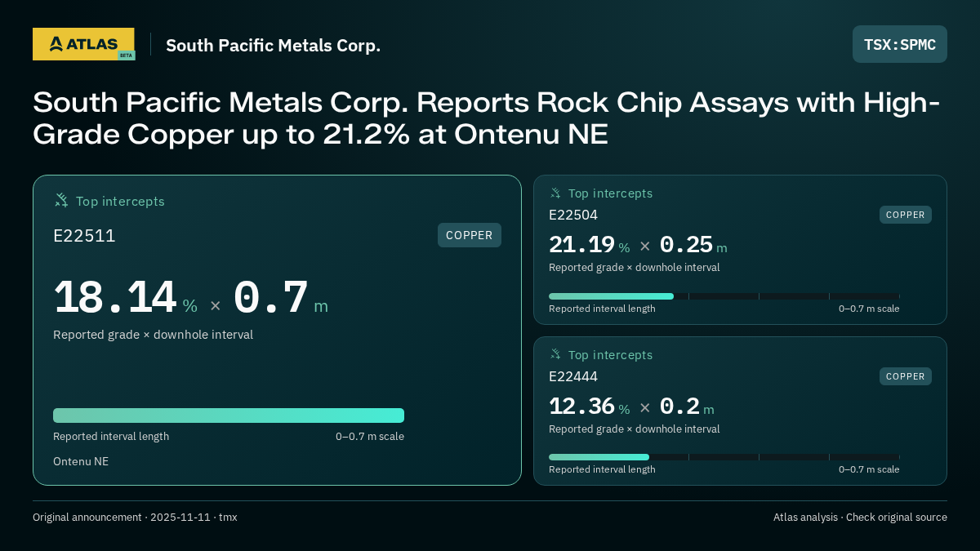Click the Top intercepts label on the E22444 card
The image size is (980, 551).
pos(610,355)
